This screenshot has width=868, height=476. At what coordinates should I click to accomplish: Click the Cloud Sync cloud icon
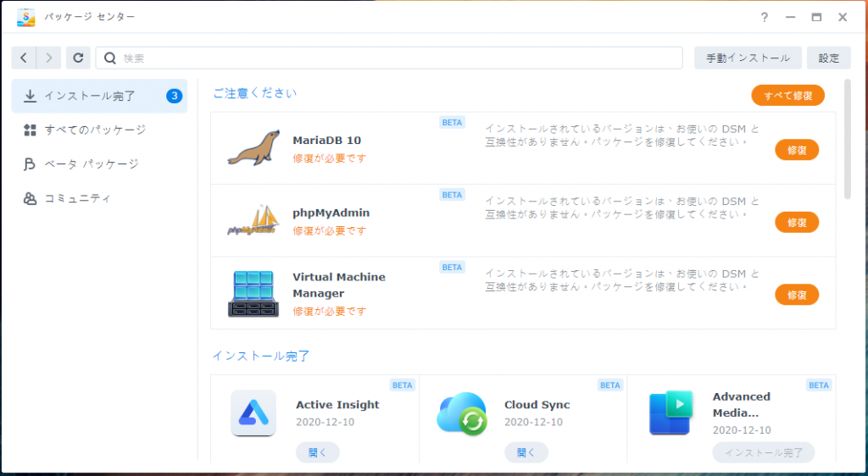[462, 413]
